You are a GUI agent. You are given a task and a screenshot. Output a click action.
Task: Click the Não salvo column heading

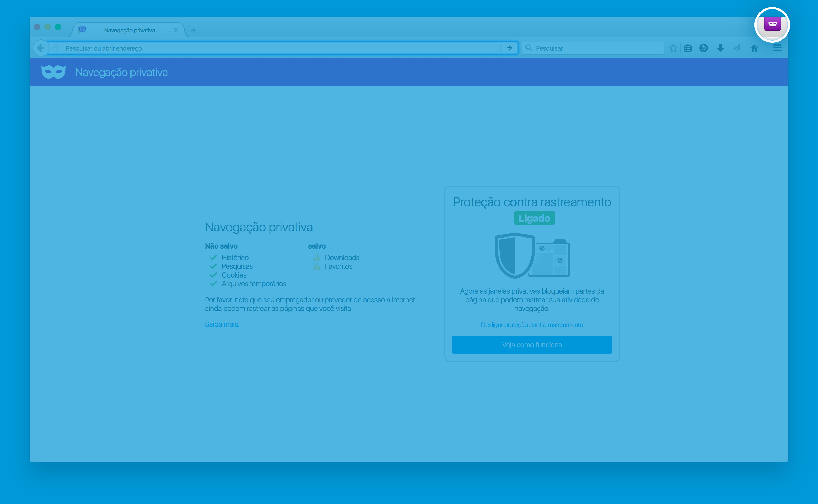221,246
